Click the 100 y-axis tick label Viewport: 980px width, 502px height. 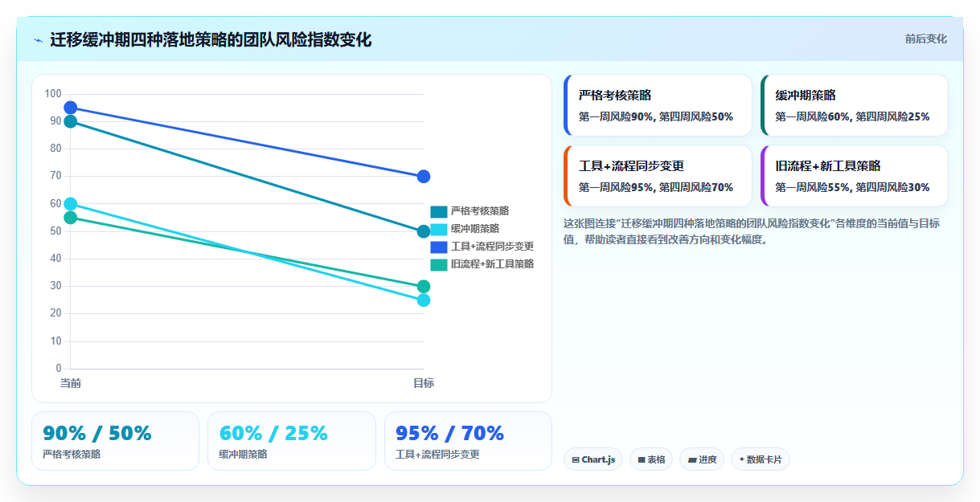pyautogui.click(x=53, y=94)
